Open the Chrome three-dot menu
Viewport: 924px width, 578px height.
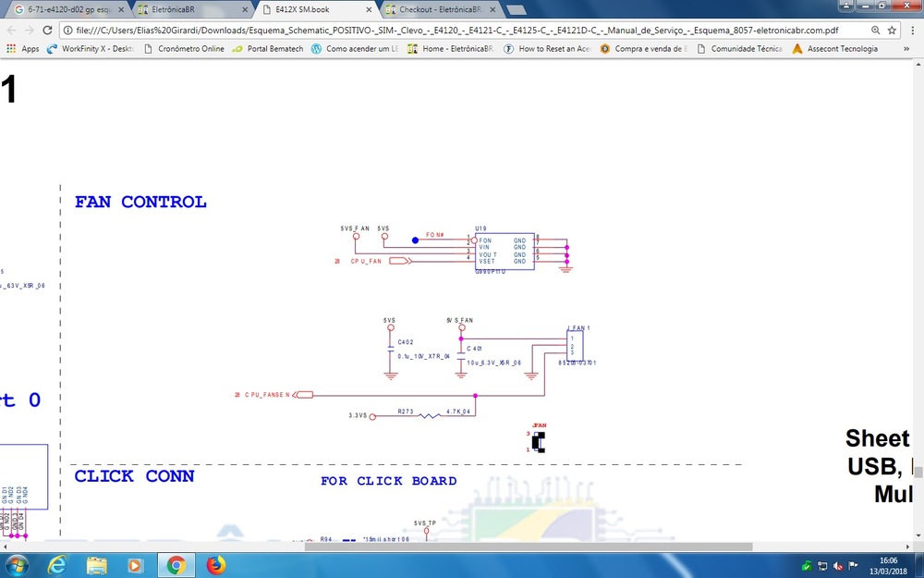pyautogui.click(x=911, y=30)
